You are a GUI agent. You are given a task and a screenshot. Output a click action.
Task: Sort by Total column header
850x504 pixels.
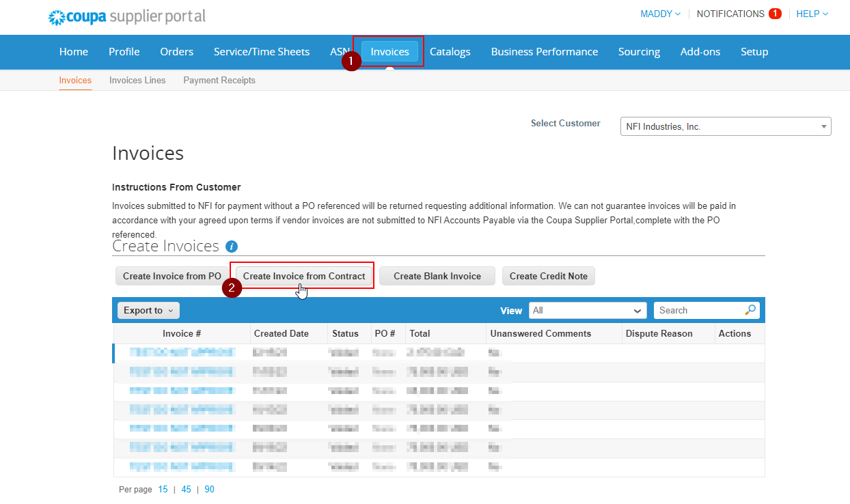[420, 334]
